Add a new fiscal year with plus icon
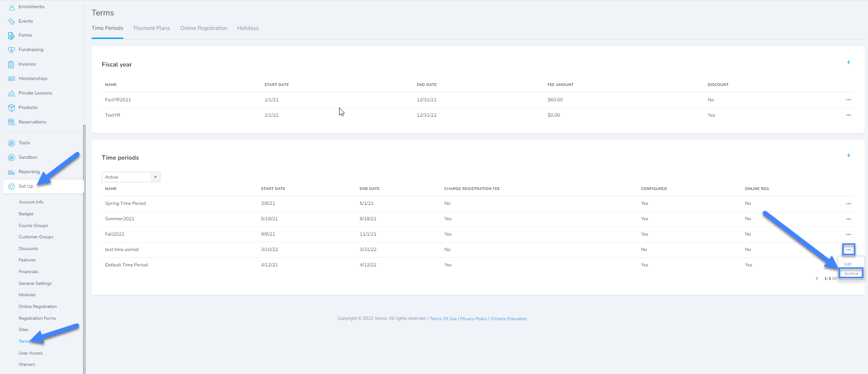This screenshot has width=868, height=374. pos(849,62)
